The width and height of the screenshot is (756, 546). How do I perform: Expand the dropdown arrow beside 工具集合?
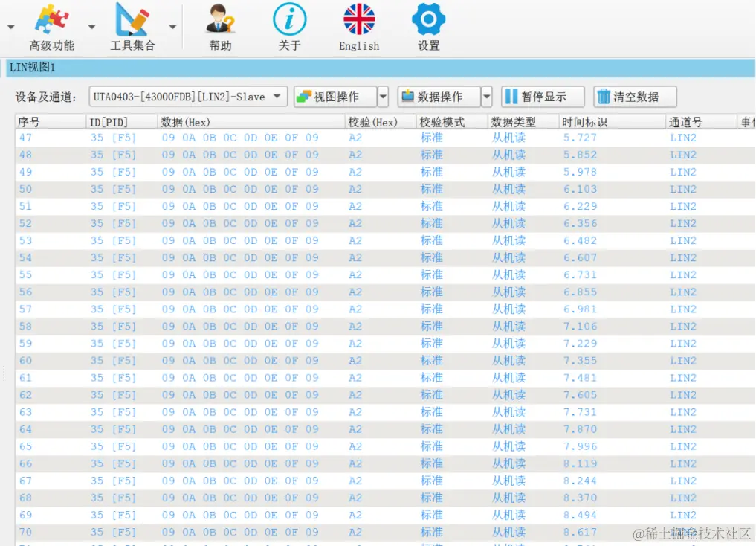[x=172, y=27]
